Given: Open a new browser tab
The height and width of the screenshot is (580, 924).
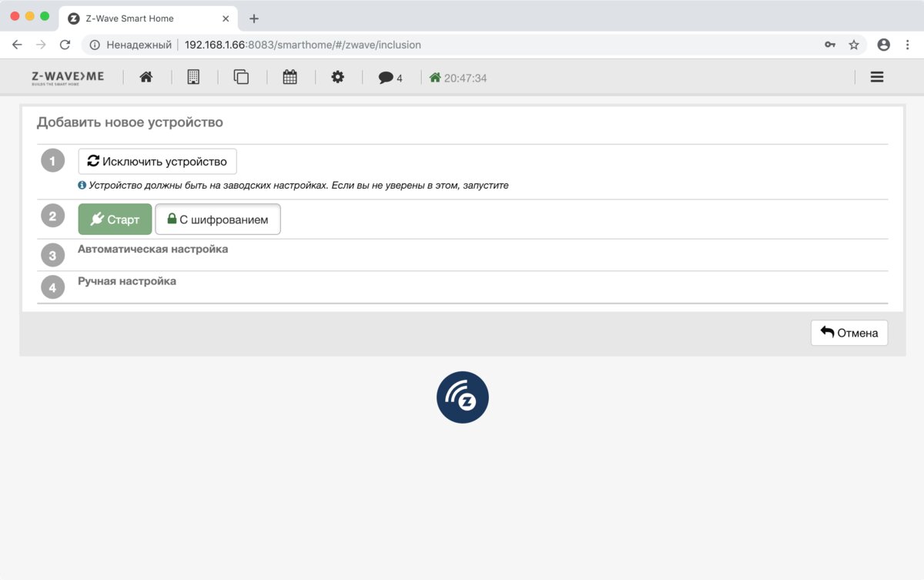Looking at the screenshot, I should [x=254, y=18].
